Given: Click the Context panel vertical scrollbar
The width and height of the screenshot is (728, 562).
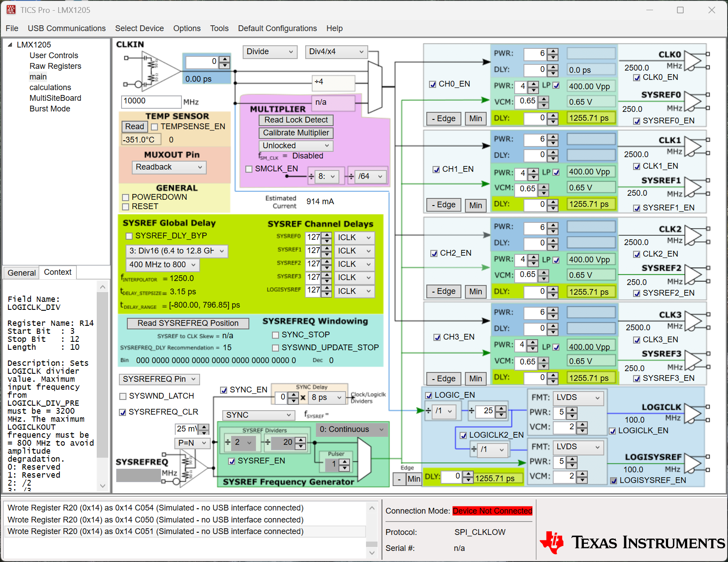Looking at the screenshot, I should 102,386.
